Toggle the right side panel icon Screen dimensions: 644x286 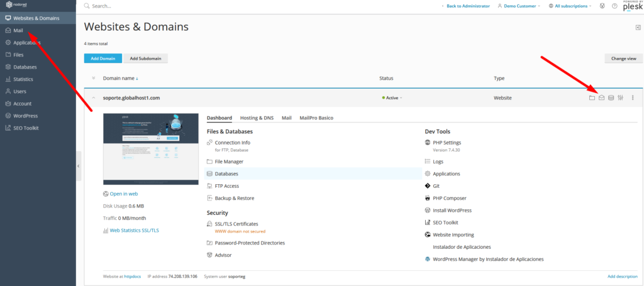(638, 28)
